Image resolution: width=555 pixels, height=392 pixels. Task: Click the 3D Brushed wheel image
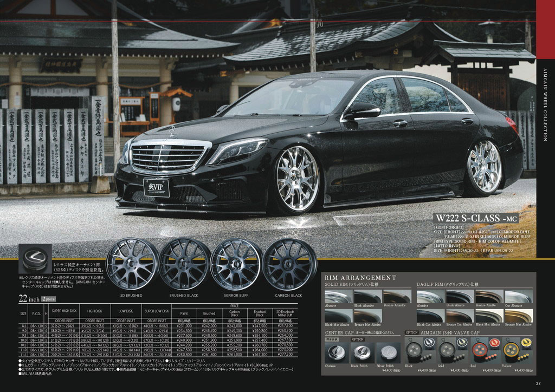(x=132, y=264)
